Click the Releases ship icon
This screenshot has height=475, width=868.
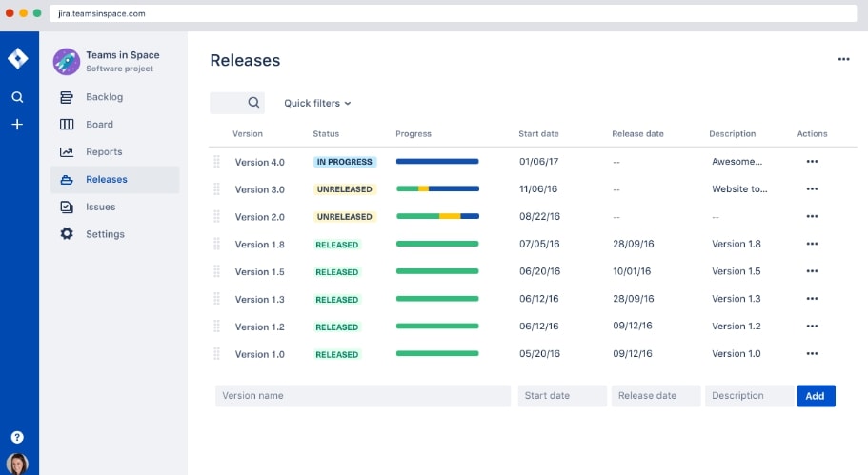tap(67, 180)
